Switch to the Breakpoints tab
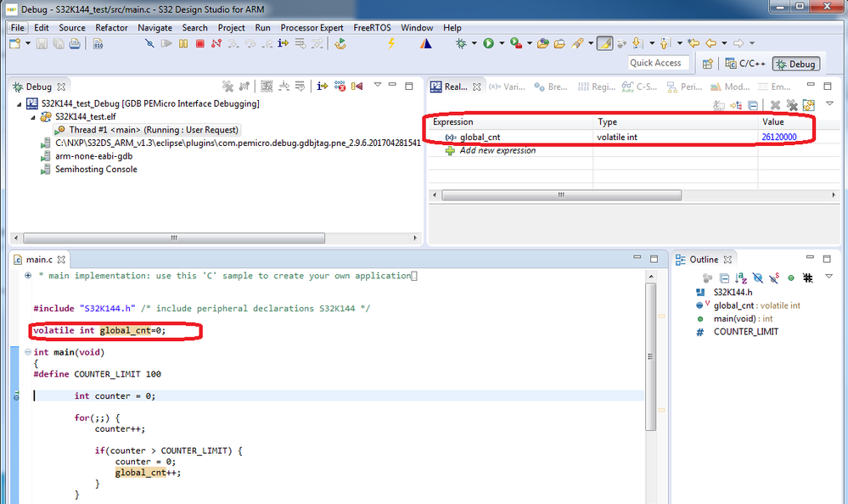848x504 pixels. click(x=551, y=87)
